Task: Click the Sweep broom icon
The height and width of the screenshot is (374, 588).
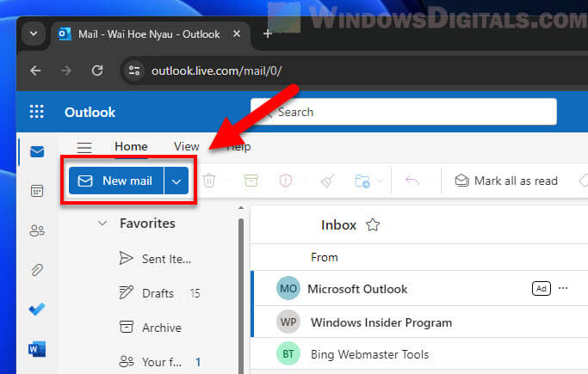Action: pos(327,181)
